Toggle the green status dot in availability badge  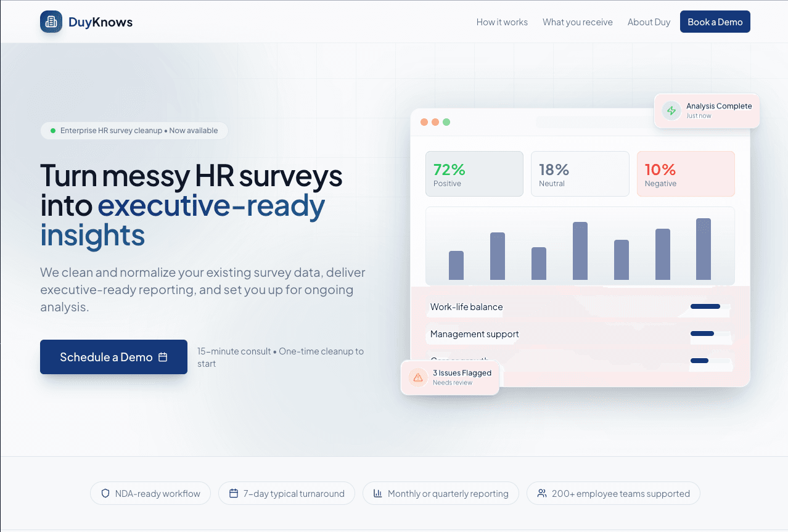pos(52,131)
